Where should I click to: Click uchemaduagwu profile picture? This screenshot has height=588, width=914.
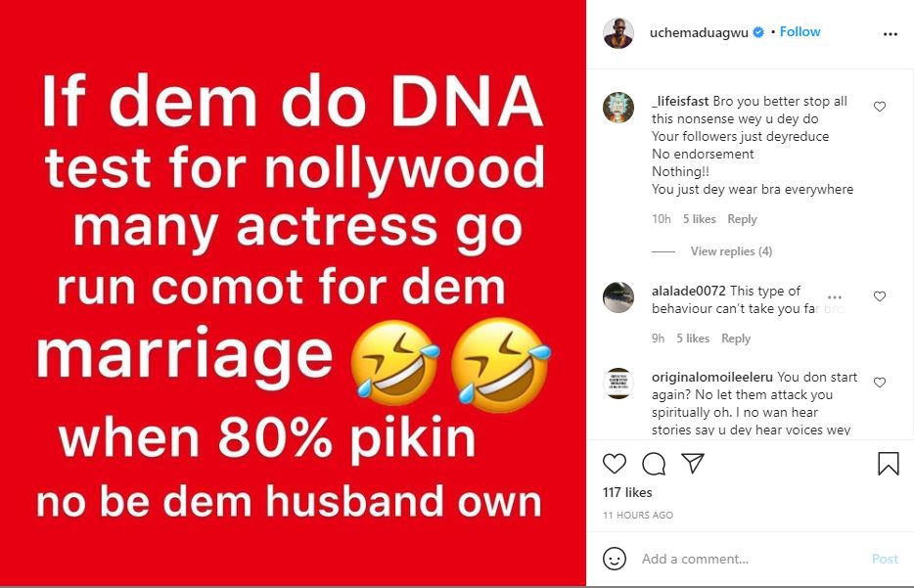[x=618, y=33]
